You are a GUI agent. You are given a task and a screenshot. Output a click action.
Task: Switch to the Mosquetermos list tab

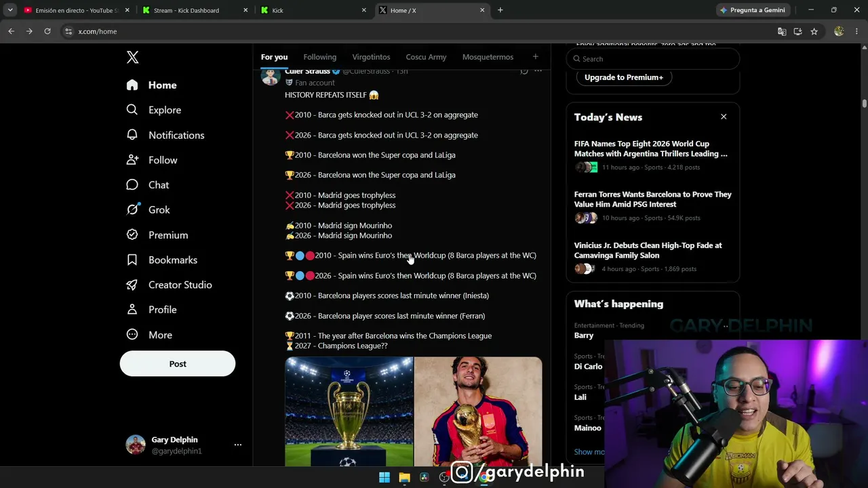488,57
